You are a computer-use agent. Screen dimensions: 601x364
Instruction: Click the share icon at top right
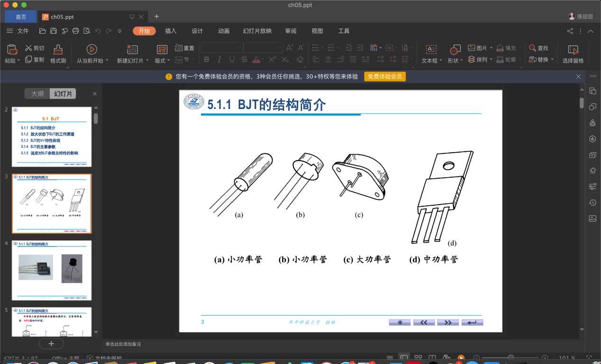[x=570, y=31]
